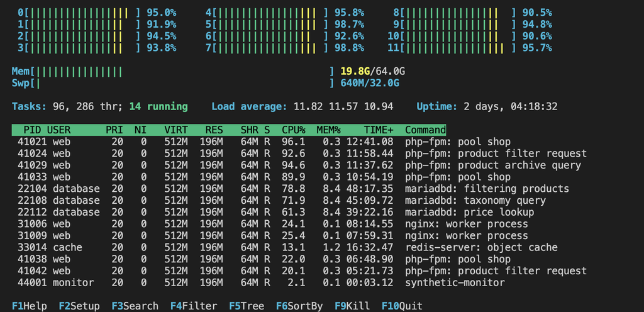This screenshot has width=644, height=312.
Task: Toggle F5 Tree view
Action: 247,306
